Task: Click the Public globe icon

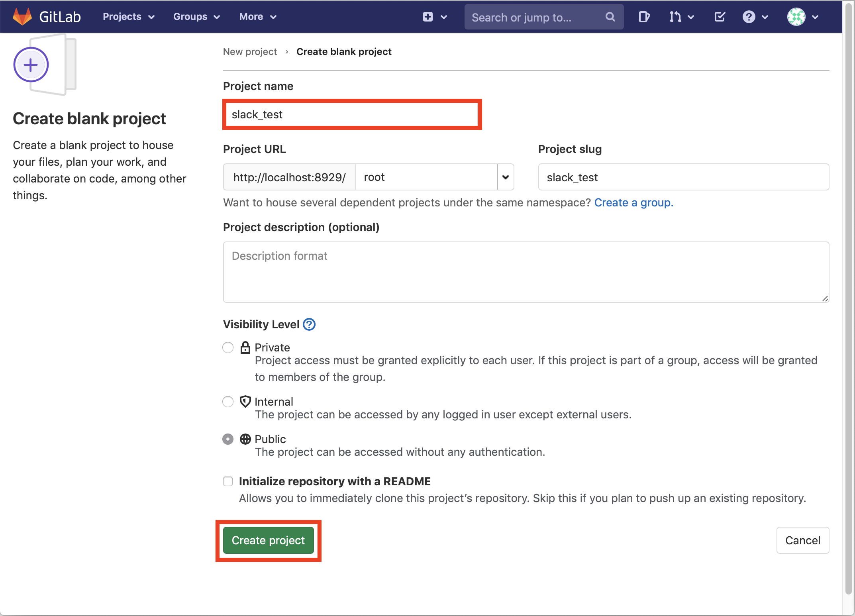Action: (x=245, y=439)
